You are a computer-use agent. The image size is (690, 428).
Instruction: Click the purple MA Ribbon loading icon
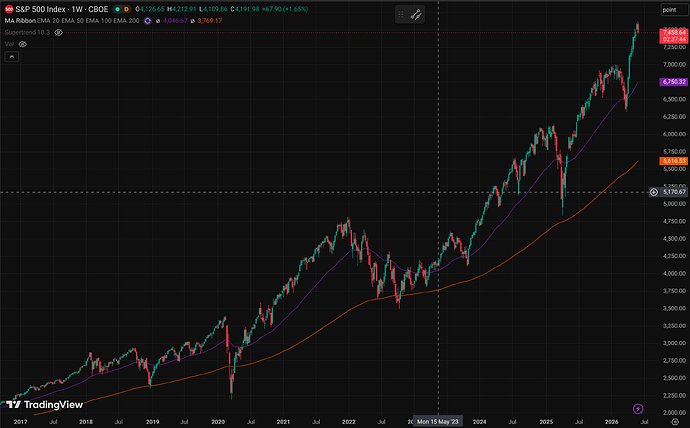pos(148,21)
